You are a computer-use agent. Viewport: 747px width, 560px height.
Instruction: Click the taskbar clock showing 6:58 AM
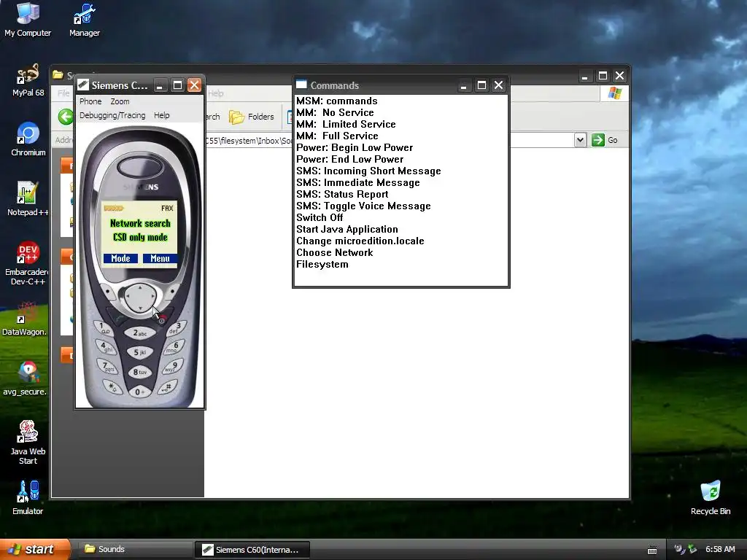[720, 550]
